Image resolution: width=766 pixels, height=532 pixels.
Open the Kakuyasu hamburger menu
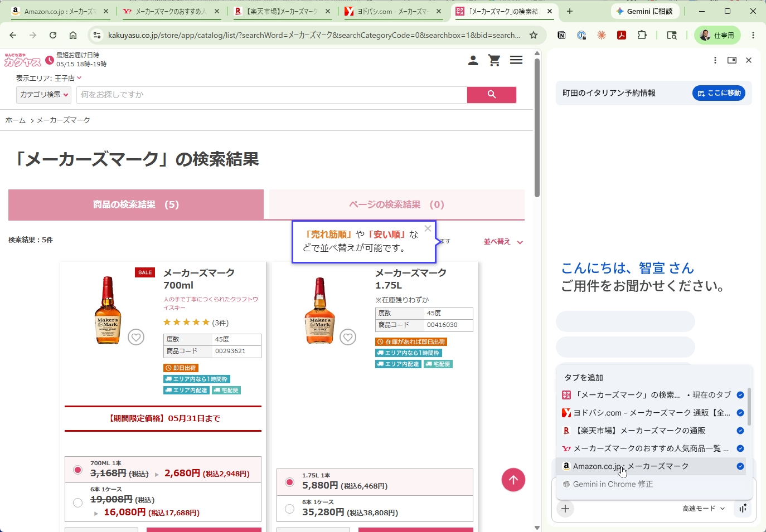[x=516, y=60]
